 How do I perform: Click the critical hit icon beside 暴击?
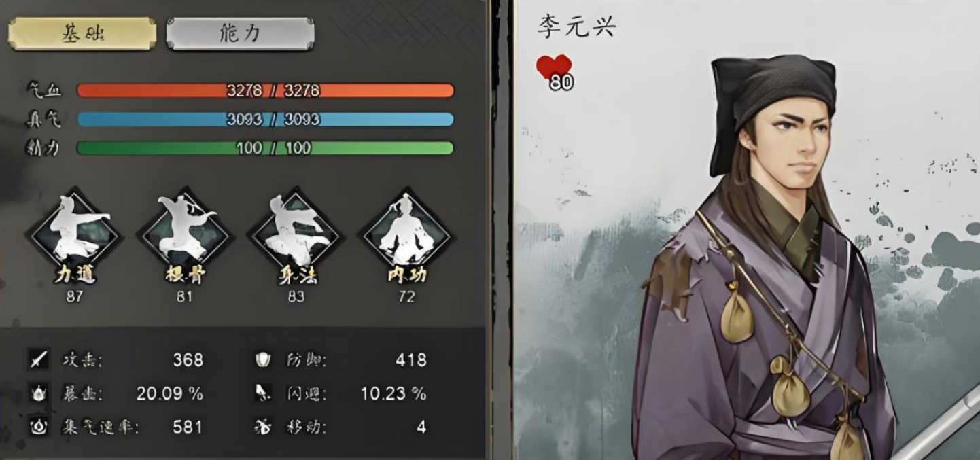[x=39, y=393]
